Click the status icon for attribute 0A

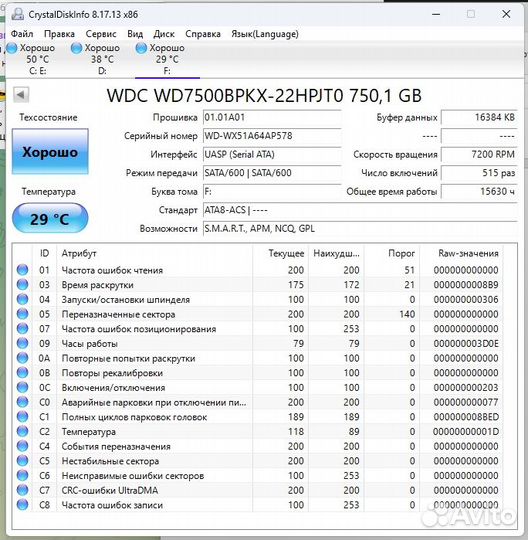tap(22, 358)
